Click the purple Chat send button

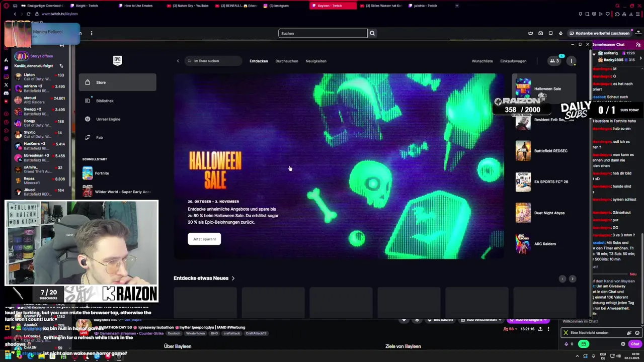coord(635,344)
